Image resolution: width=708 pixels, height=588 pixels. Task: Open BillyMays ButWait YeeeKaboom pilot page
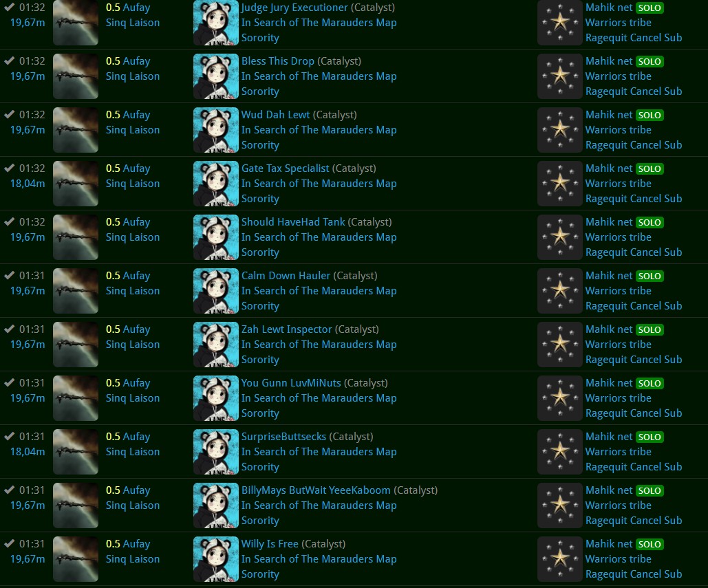tap(316, 490)
